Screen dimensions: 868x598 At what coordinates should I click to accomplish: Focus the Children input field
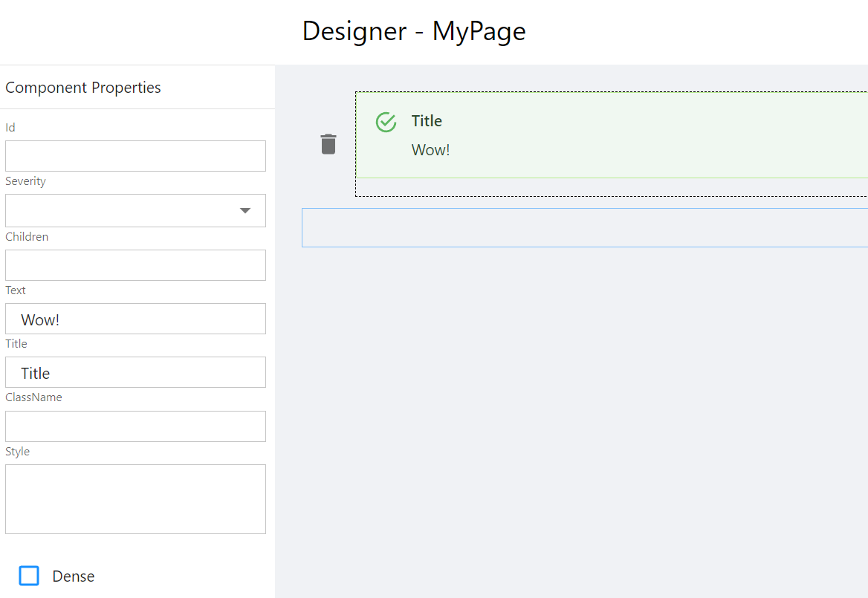pyautogui.click(x=135, y=265)
